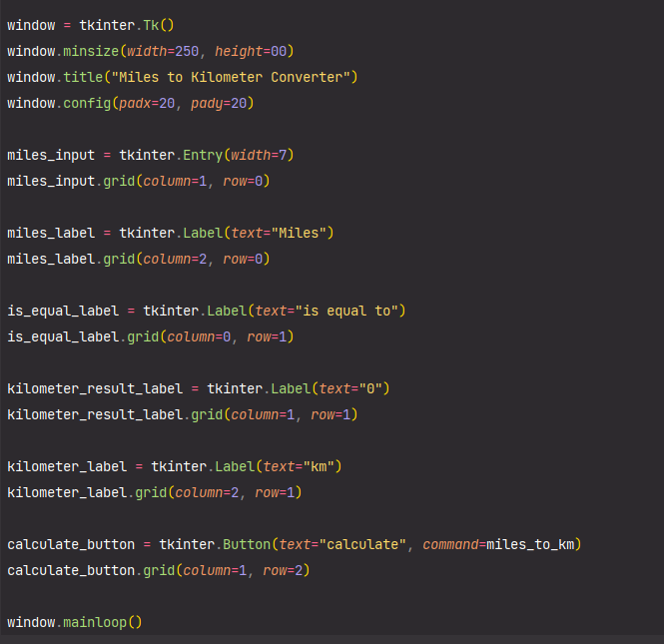Click the value "250" after width=

click(187, 51)
